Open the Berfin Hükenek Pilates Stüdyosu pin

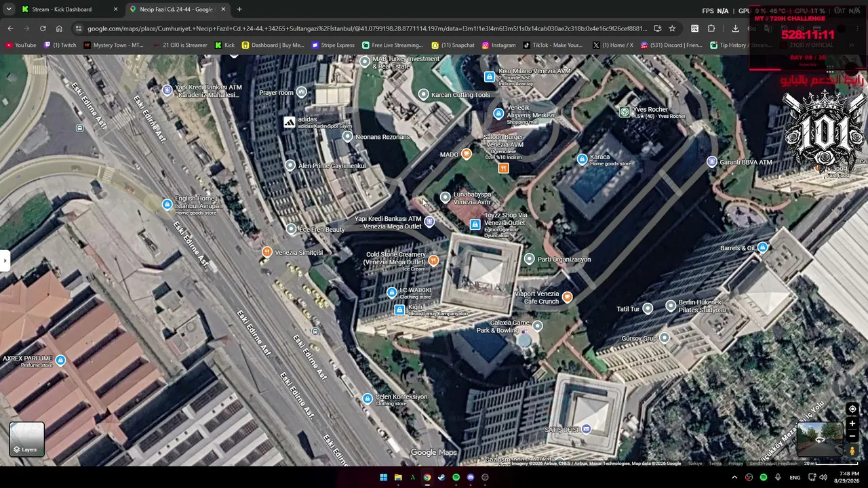(x=671, y=306)
